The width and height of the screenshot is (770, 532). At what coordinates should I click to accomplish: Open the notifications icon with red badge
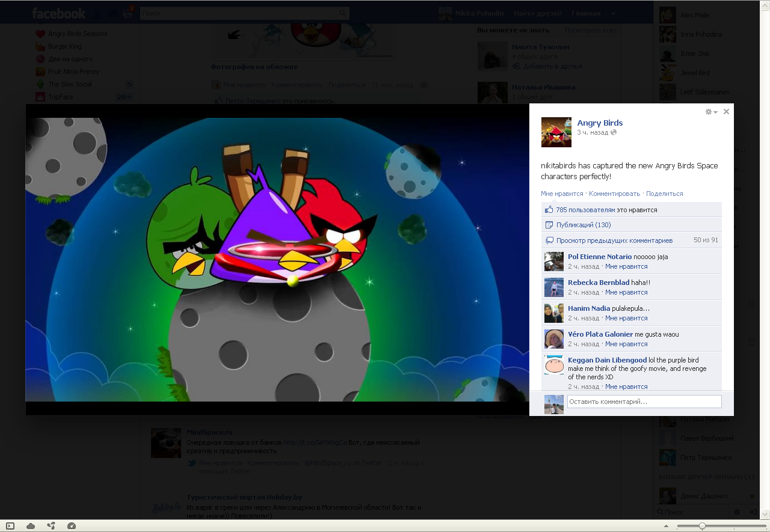(129, 11)
